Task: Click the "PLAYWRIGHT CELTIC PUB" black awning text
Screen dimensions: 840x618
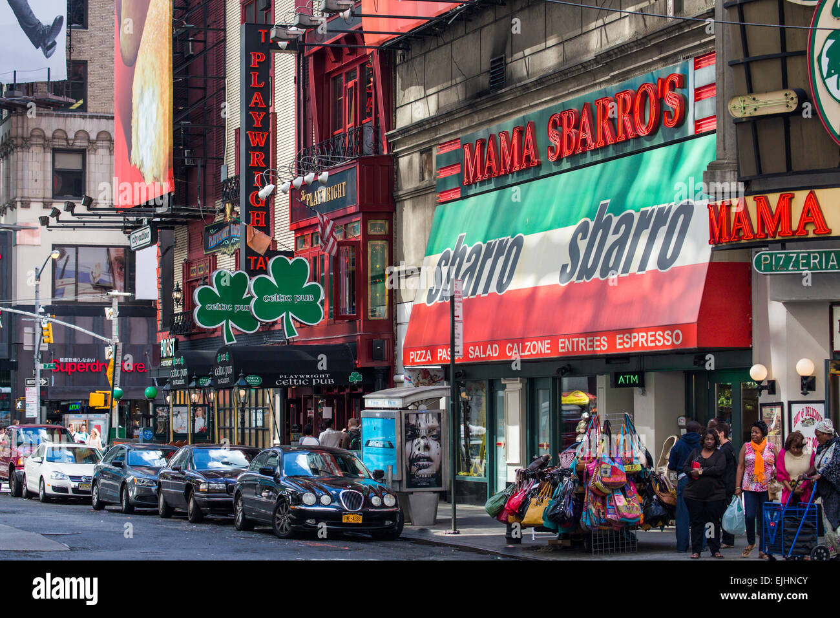Action: (305, 379)
